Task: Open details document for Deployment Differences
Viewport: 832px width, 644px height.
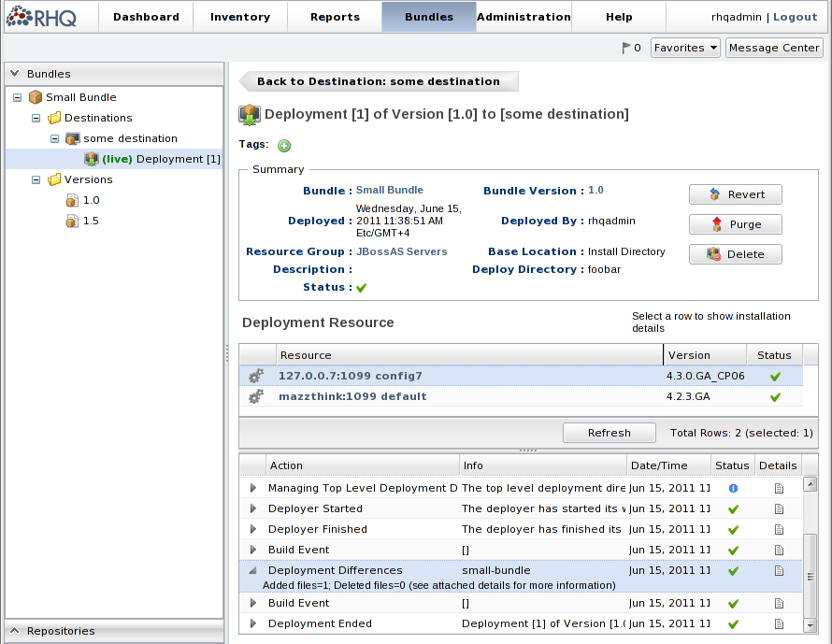Action: pos(779,571)
